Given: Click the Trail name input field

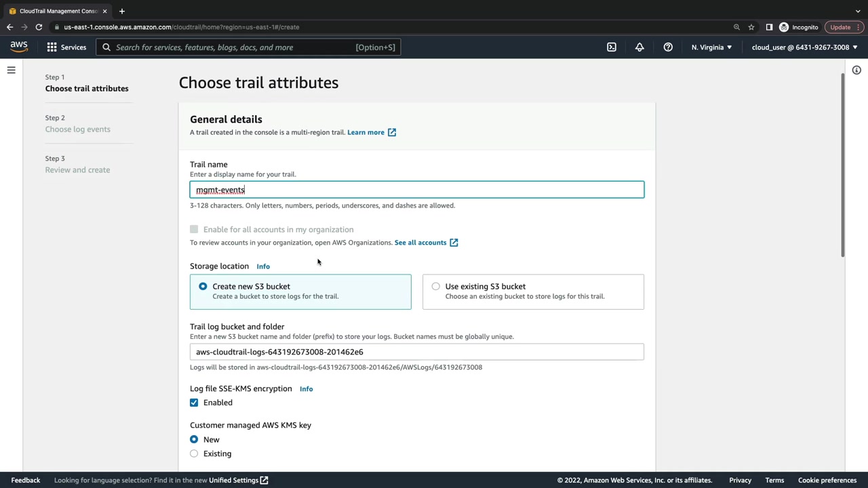Looking at the screenshot, I should pyautogui.click(x=417, y=190).
